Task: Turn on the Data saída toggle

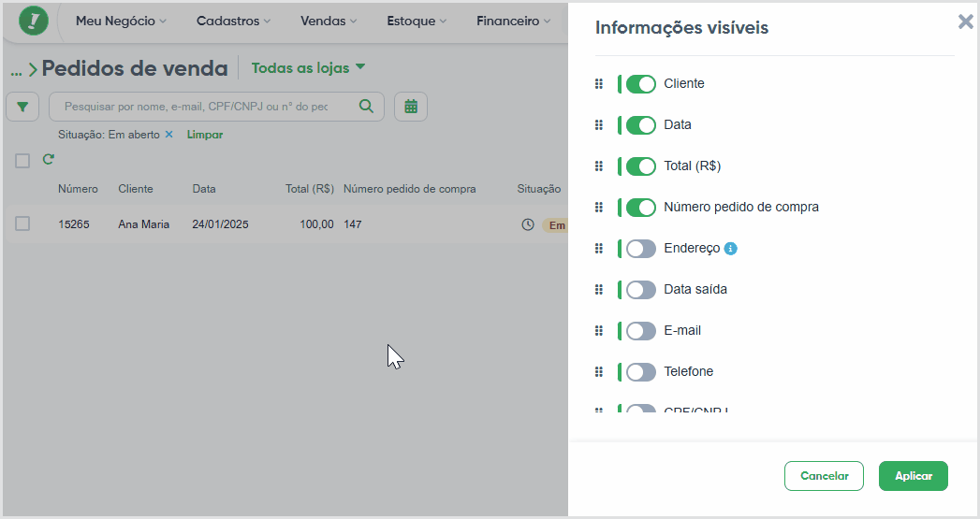Action: point(640,290)
